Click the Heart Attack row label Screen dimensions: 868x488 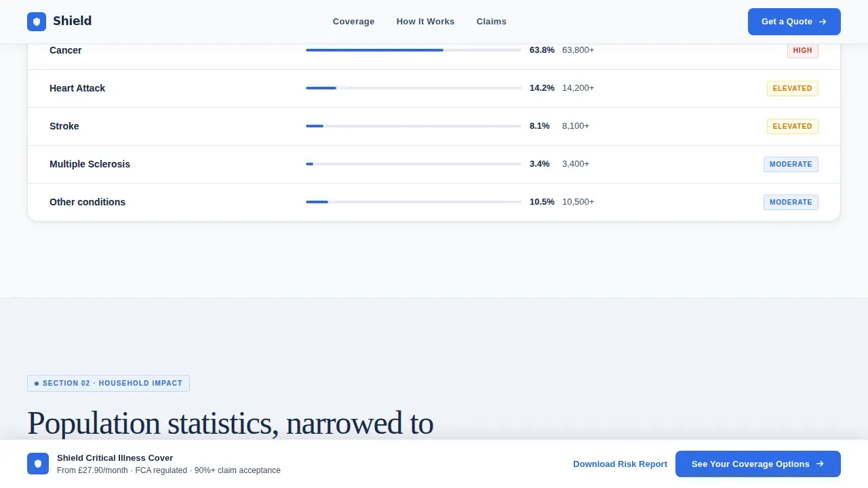point(77,88)
